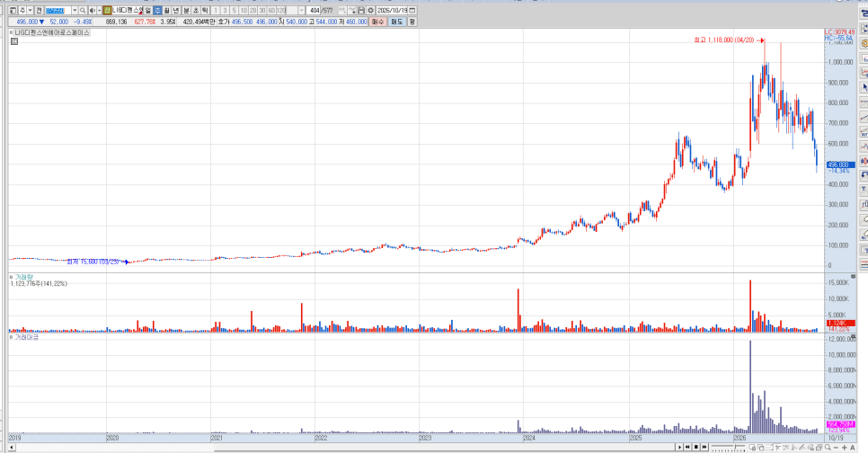Screen dimensions: 868x453
Task: Click the LC:3079.49 label at top right
Action: (x=839, y=32)
